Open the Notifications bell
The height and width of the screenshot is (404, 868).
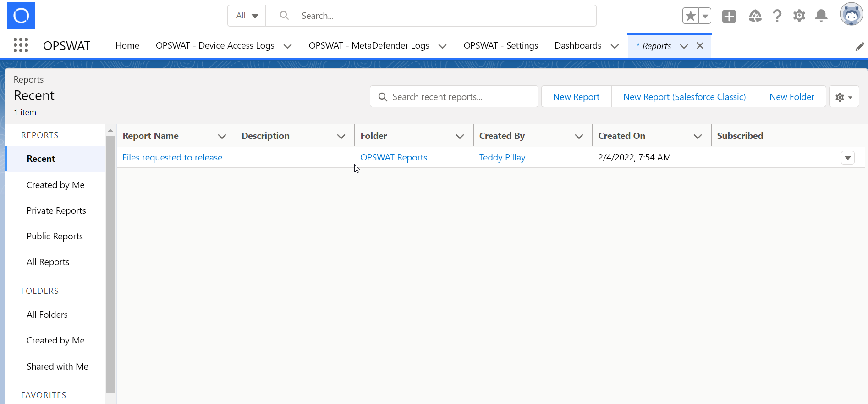pos(821,16)
